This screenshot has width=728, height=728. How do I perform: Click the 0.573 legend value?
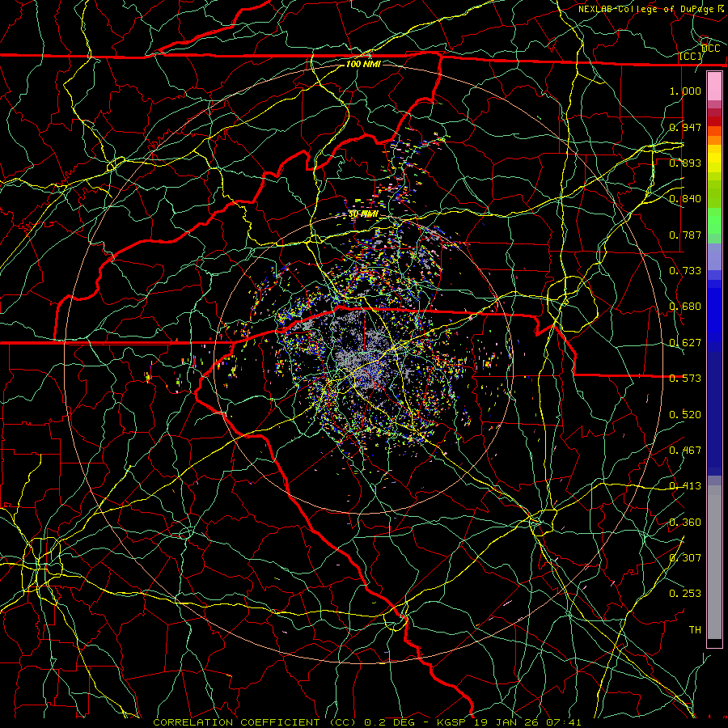click(x=685, y=379)
